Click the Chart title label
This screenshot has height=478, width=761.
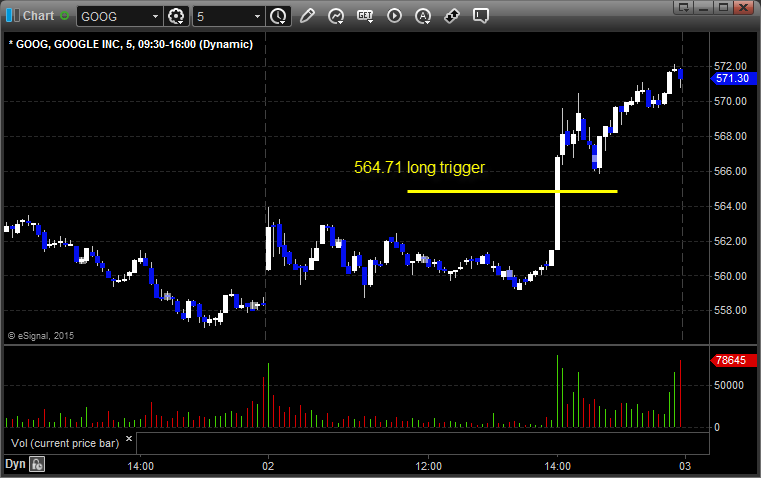coord(38,16)
